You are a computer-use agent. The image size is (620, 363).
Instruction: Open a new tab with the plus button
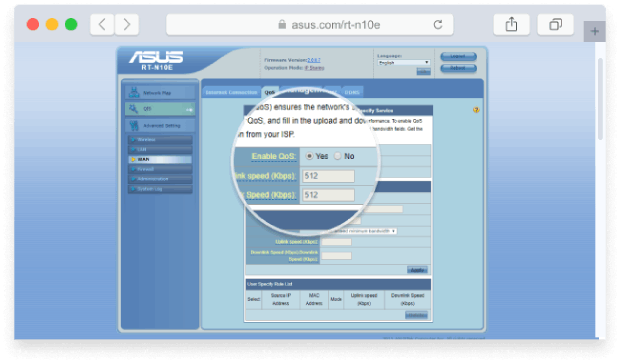tap(594, 31)
